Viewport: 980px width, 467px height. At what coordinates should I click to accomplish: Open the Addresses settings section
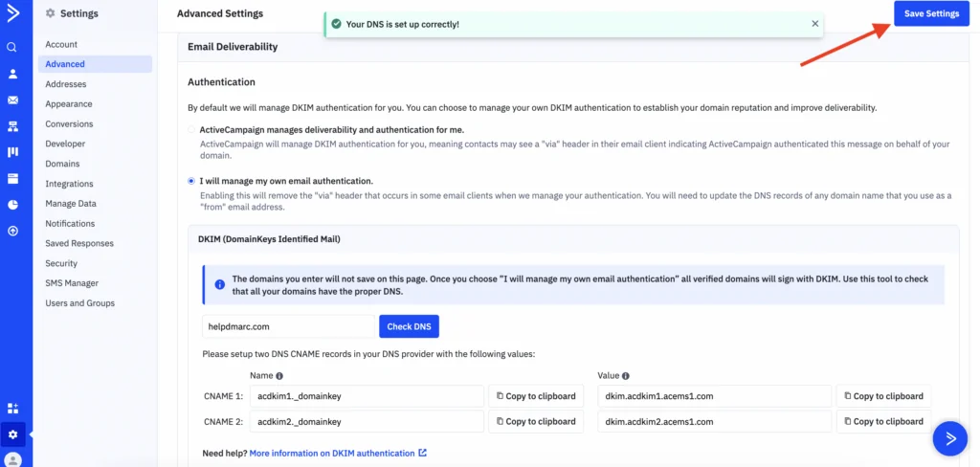(x=66, y=84)
